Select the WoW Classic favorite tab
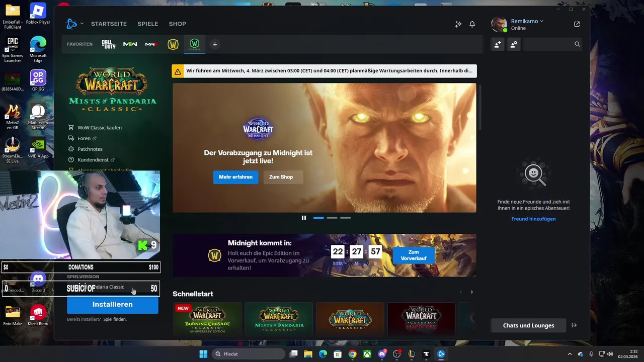The width and height of the screenshot is (644, 362). [195, 44]
